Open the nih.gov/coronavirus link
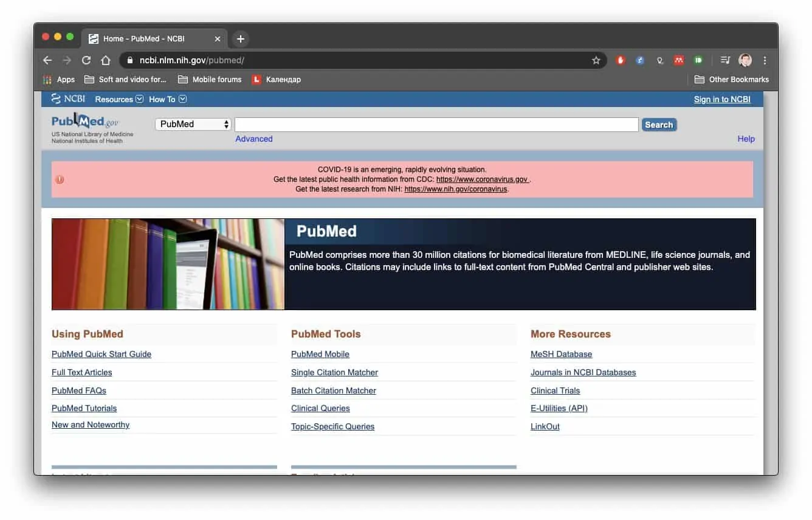 click(456, 189)
